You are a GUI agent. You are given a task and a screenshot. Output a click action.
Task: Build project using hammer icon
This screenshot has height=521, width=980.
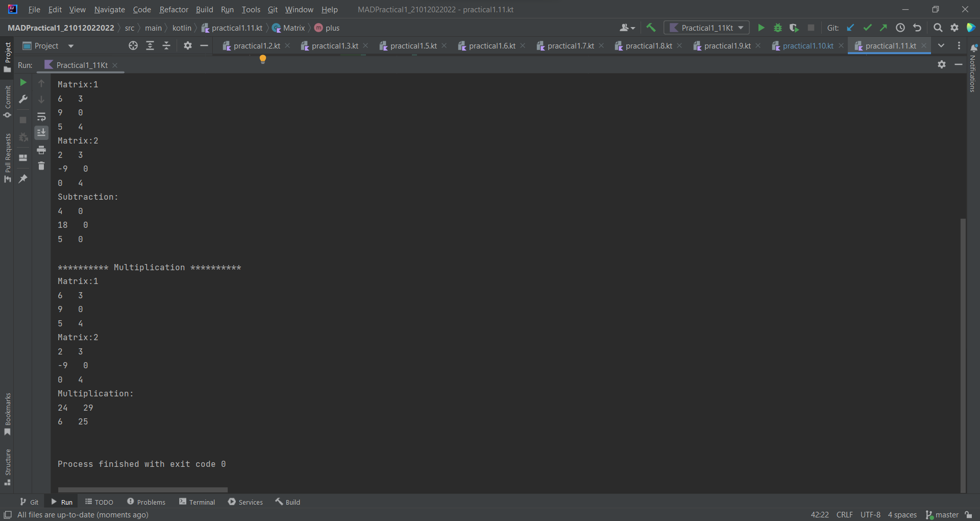pyautogui.click(x=651, y=28)
